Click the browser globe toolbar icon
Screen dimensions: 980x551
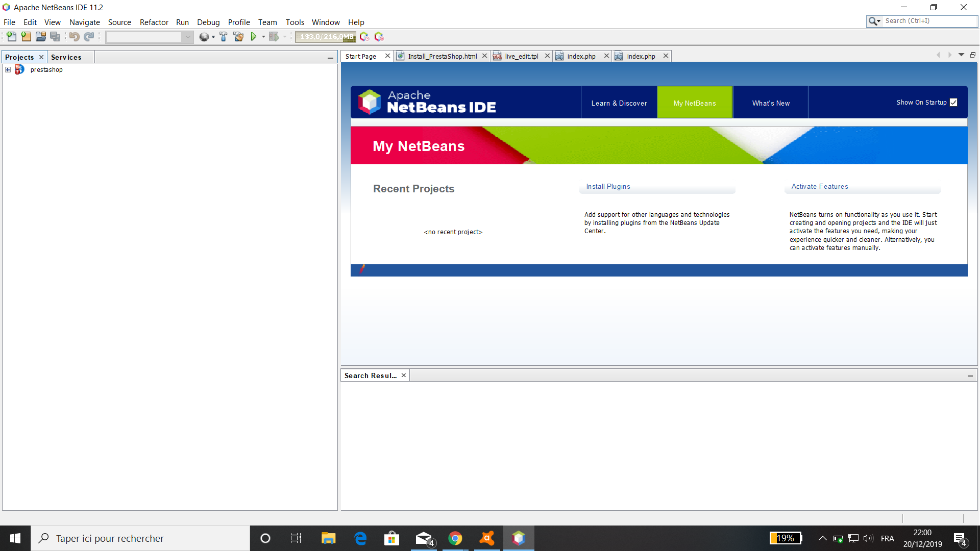204,37
